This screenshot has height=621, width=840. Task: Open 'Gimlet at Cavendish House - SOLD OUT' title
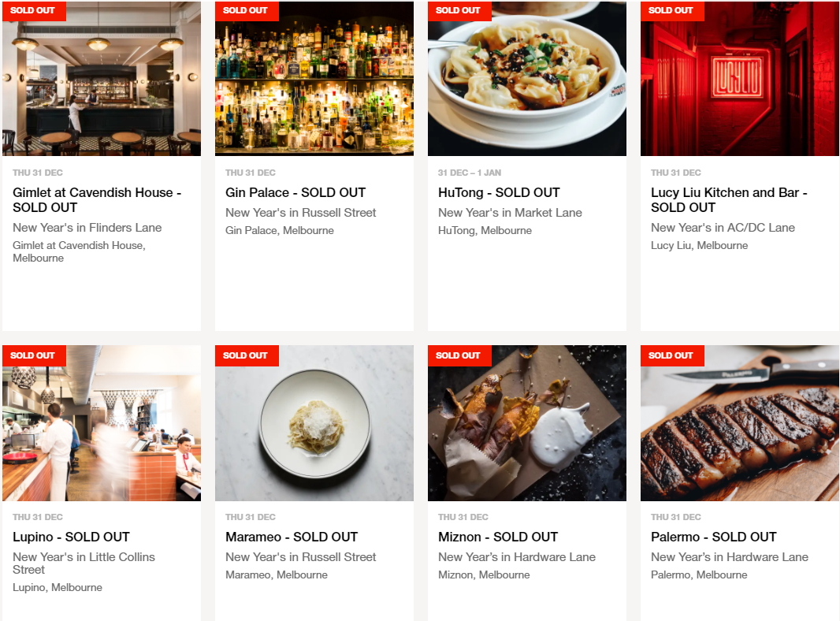(x=97, y=200)
